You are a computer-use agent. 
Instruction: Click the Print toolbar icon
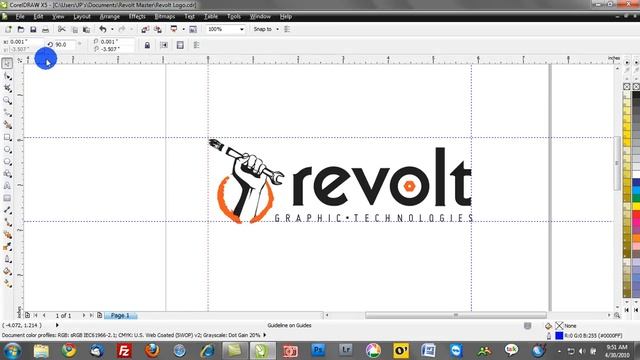click(45, 29)
